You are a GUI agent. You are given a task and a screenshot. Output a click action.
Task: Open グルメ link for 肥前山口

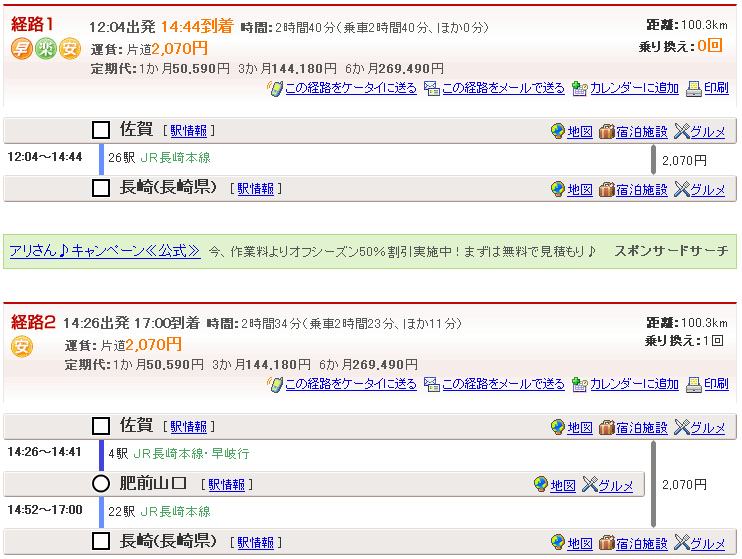(616, 485)
